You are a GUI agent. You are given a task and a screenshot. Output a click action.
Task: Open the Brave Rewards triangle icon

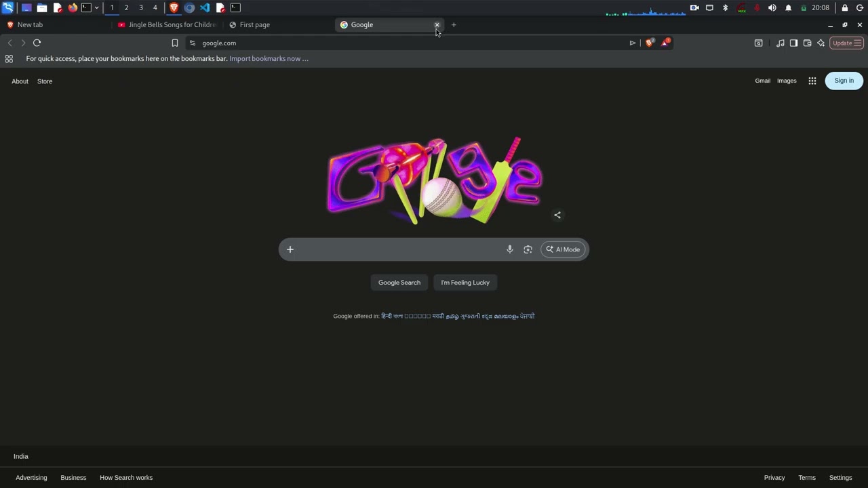point(666,43)
